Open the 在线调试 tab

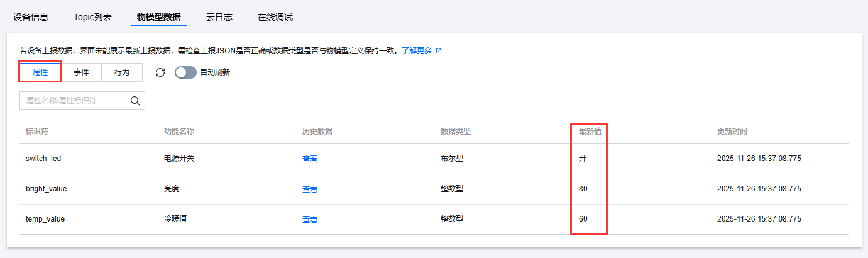[x=275, y=17]
